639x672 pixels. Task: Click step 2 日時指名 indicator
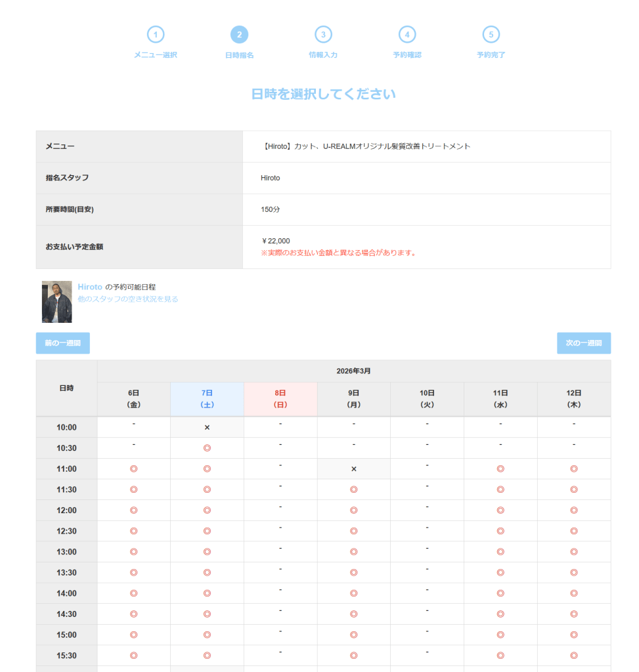click(x=239, y=35)
